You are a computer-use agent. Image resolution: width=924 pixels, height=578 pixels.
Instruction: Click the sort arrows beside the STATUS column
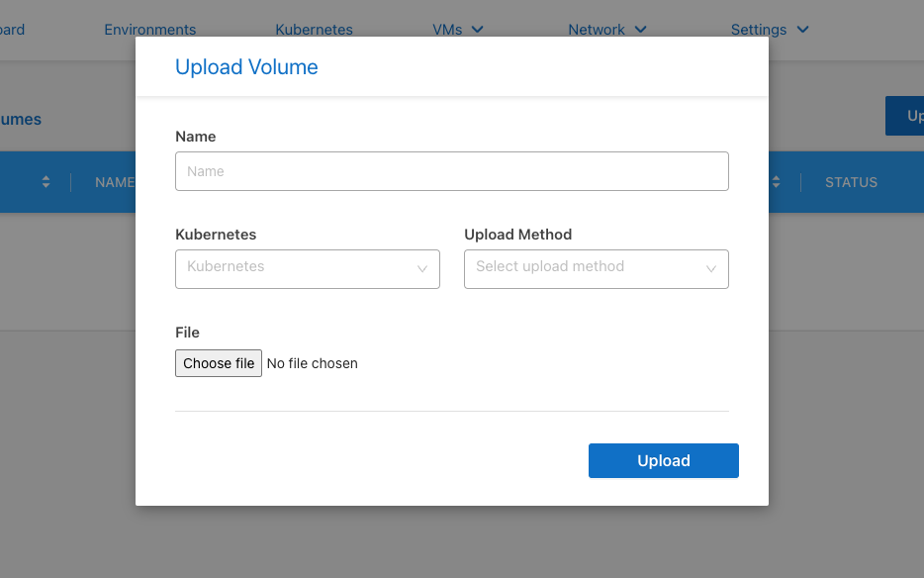pyautogui.click(x=776, y=182)
